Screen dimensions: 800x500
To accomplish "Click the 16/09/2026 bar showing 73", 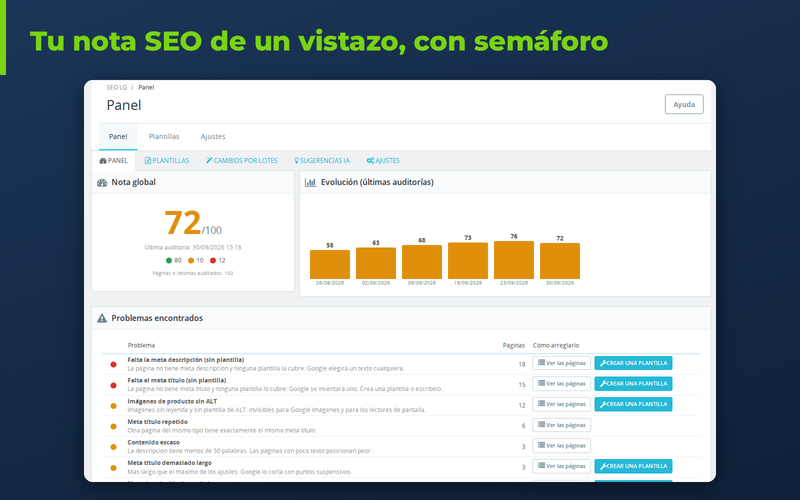I will [x=468, y=261].
